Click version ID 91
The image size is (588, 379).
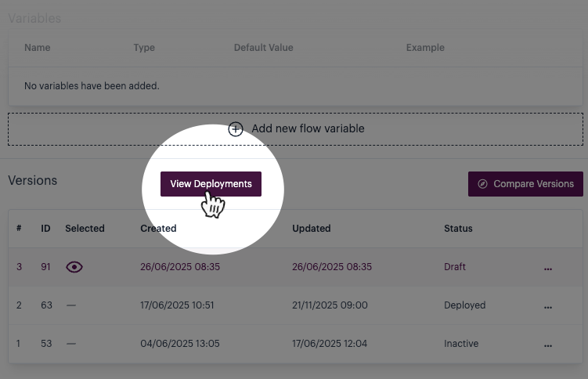pyautogui.click(x=46, y=267)
